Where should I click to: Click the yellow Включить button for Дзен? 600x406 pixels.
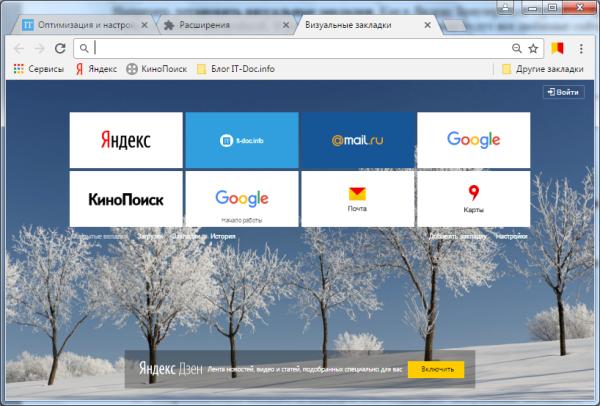point(436,369)
